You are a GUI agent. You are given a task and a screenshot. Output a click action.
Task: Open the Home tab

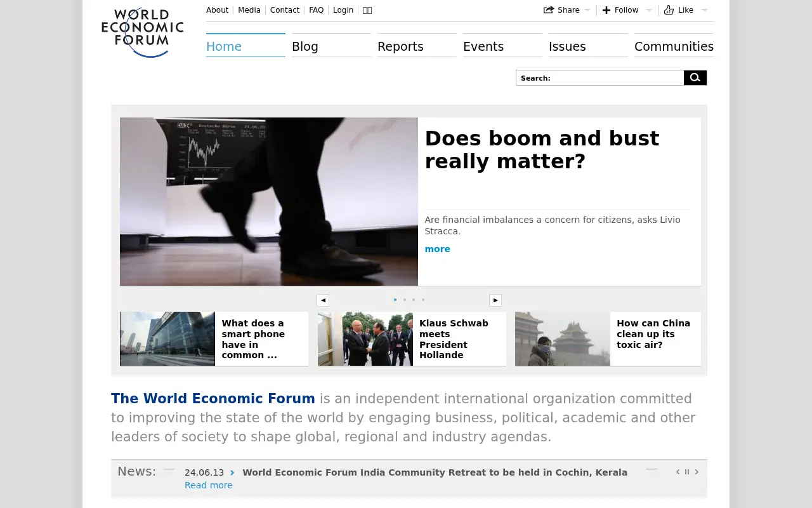pos(246,46)
